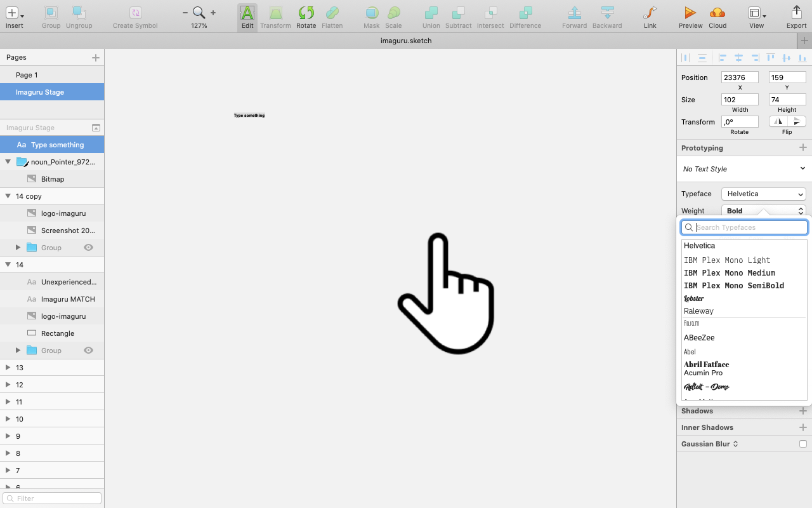The height and width of the screenshot is (508, 812).
Task: Collapse the 14 copy artboard
Action: point(8,196)
